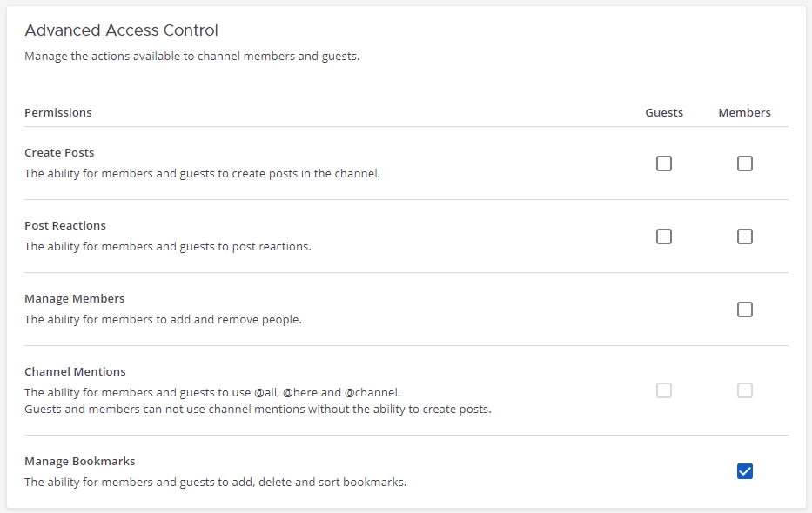
Task: Enable Manage Members for Members
Action: [745, 310]
